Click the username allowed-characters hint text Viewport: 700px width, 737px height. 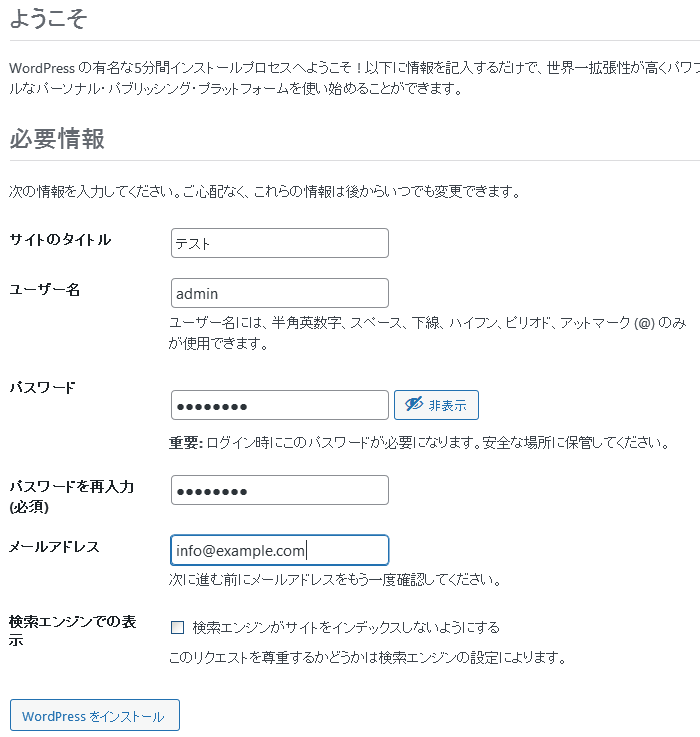428,333
